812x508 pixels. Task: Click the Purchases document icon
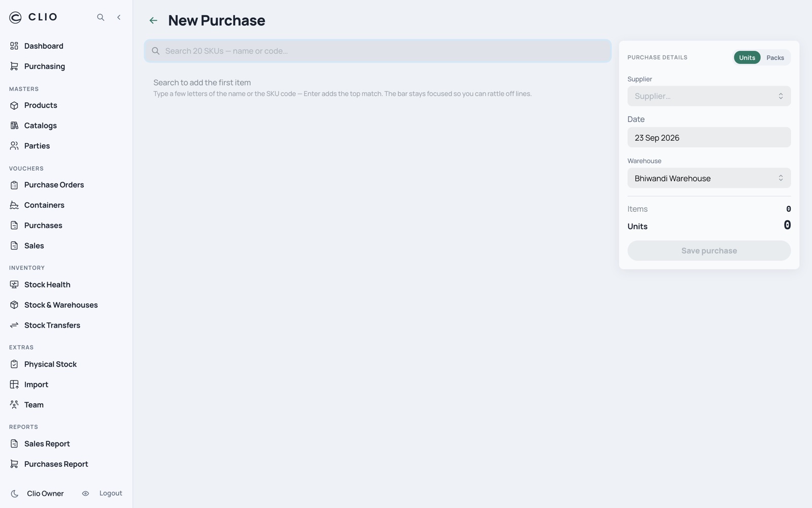point(14,226)
